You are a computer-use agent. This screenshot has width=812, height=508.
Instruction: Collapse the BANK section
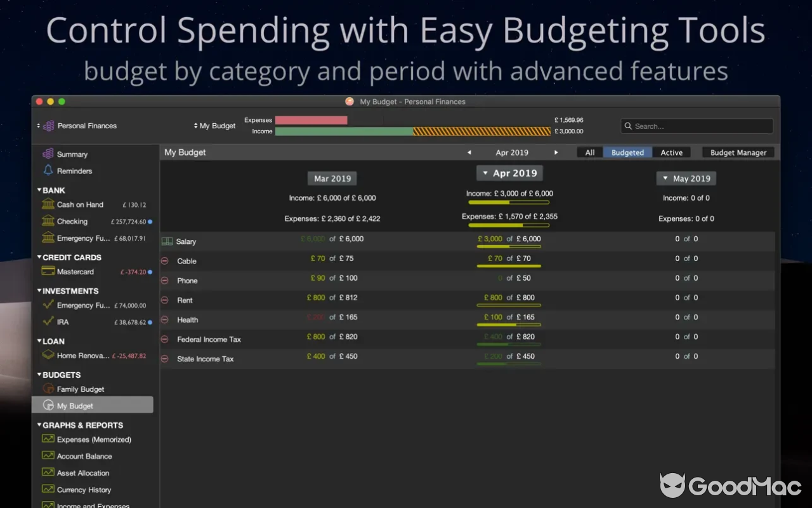(x=38, y=190)
